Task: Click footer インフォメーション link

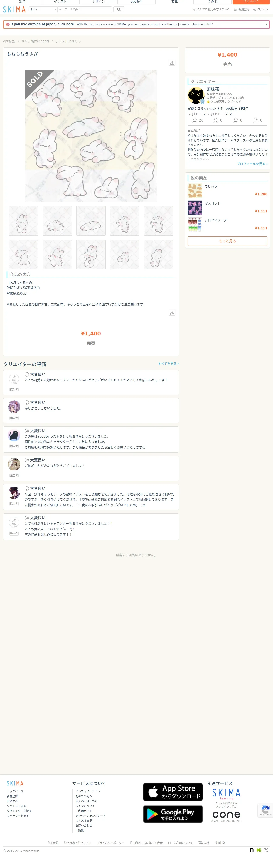Action: click(x=88, y=791)
